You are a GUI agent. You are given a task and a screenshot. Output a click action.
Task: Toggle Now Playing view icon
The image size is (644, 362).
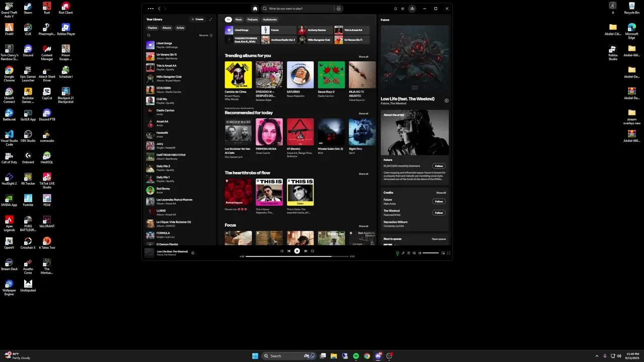tap(397, 253)
